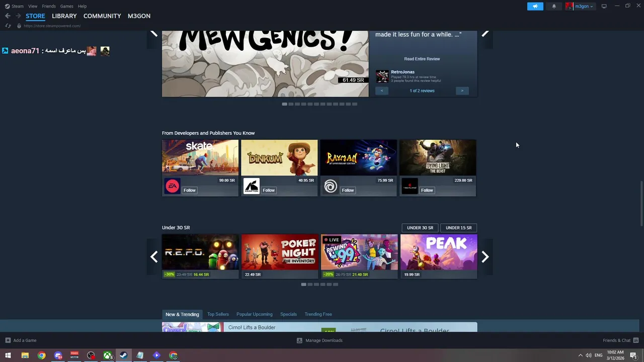Screen dimensions: 644x362
Task: Switch to Big Picture mode via monitor icon
Action: (604, 6)
